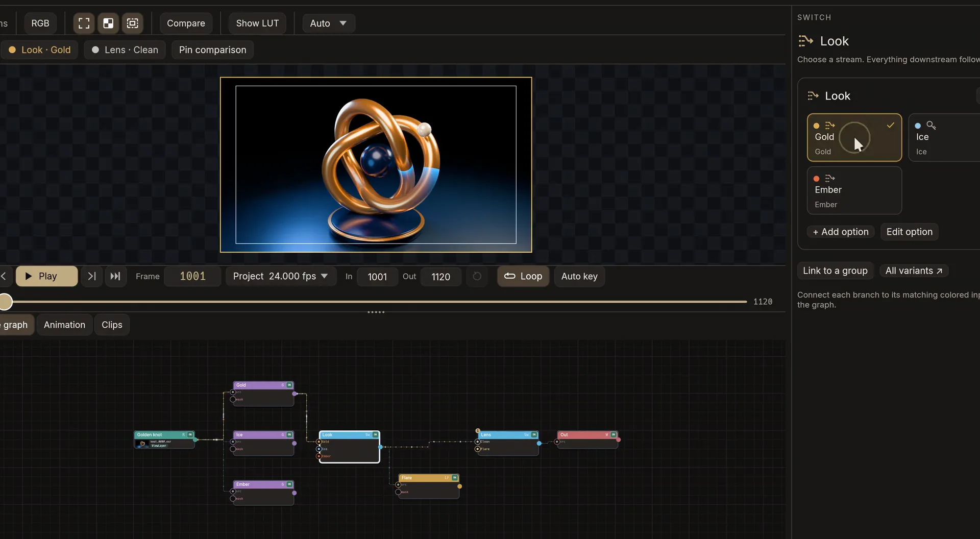Click the fit-to-frame corner brackets icon
The height and width of the screenshot is (539, 980).
(x=84, y=23)
